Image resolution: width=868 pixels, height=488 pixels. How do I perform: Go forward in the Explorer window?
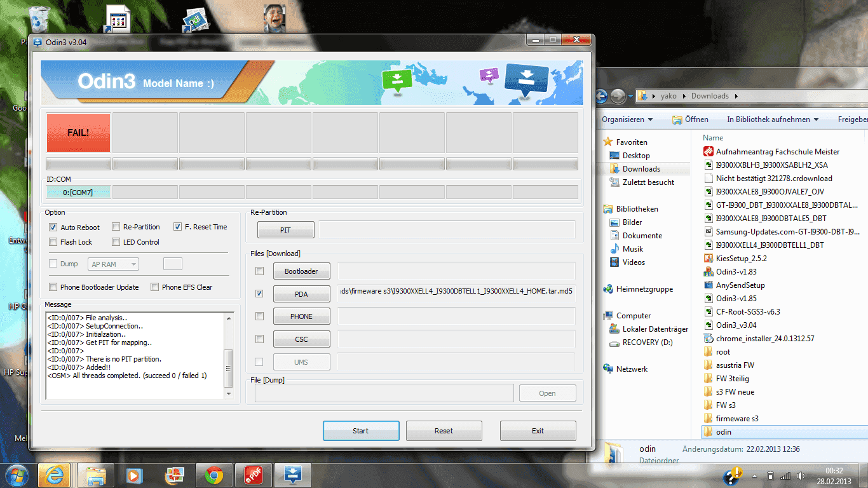(x=618, y=96)
